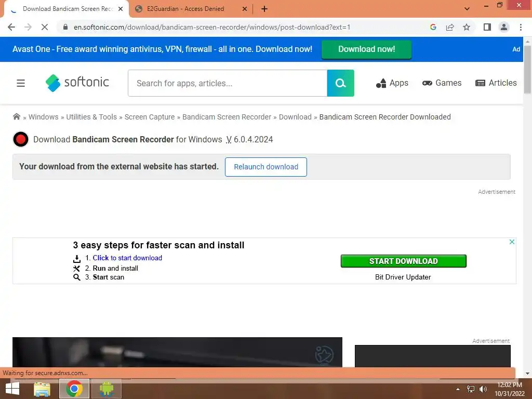The image size is (532, 399).
Task: Click the Avast Download now! button
Action: (x=366, y=49)
